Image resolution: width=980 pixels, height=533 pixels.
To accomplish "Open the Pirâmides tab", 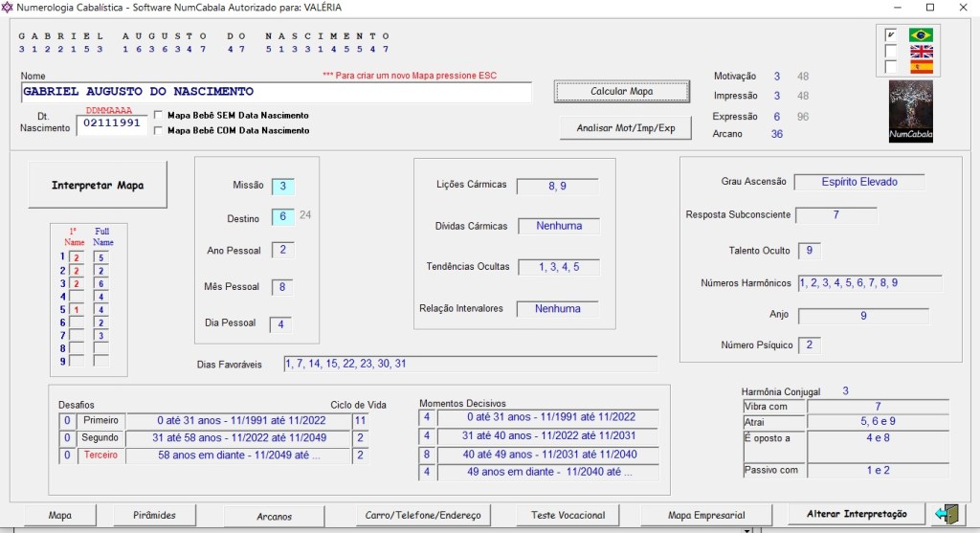I will [x=157, y=515].
